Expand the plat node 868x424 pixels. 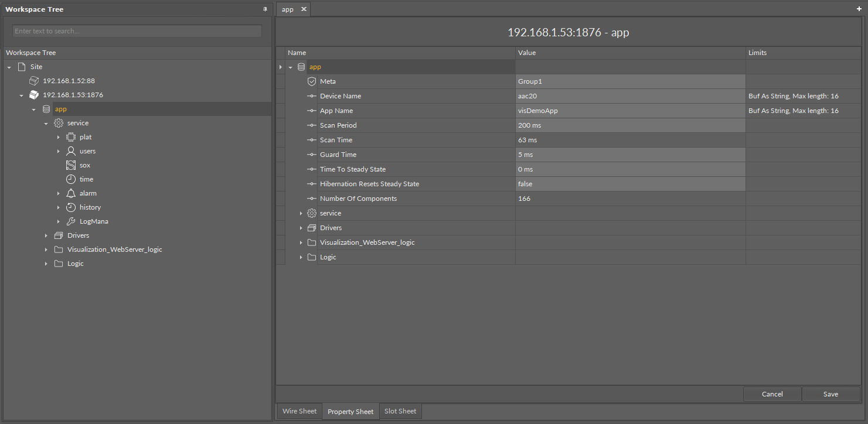click(59, 137)
